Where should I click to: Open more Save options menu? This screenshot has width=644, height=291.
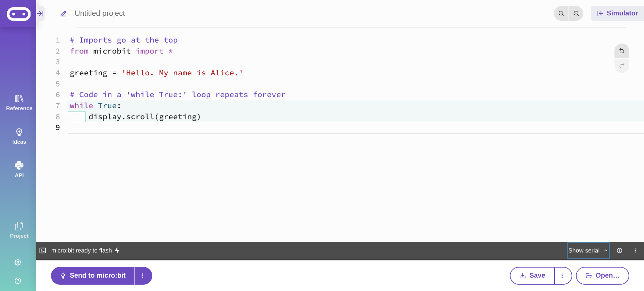pyautogui.click(x=562, y=276)
